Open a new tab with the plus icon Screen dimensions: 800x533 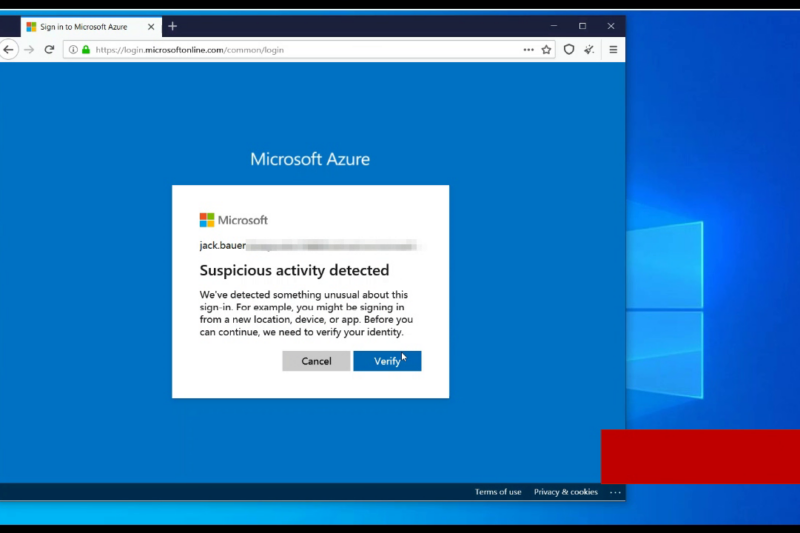tap(172, 27)
